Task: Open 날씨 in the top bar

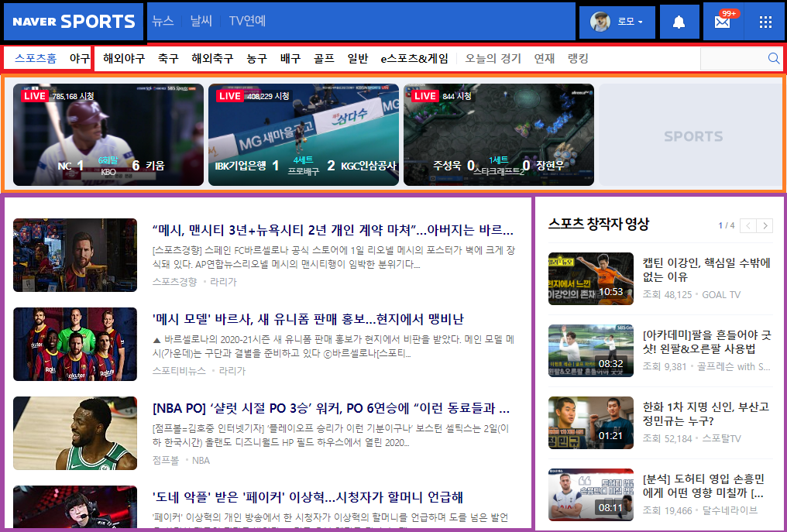Action: point(201,21)
